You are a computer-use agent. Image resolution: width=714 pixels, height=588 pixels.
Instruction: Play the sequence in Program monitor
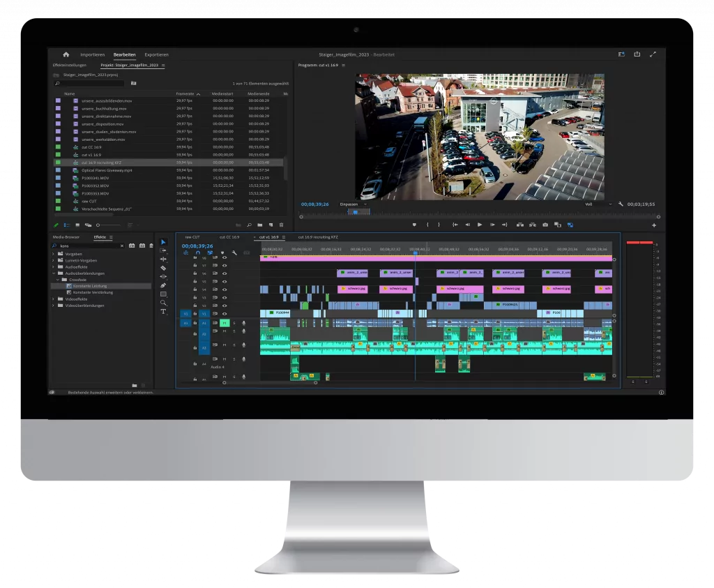(480, 225)
